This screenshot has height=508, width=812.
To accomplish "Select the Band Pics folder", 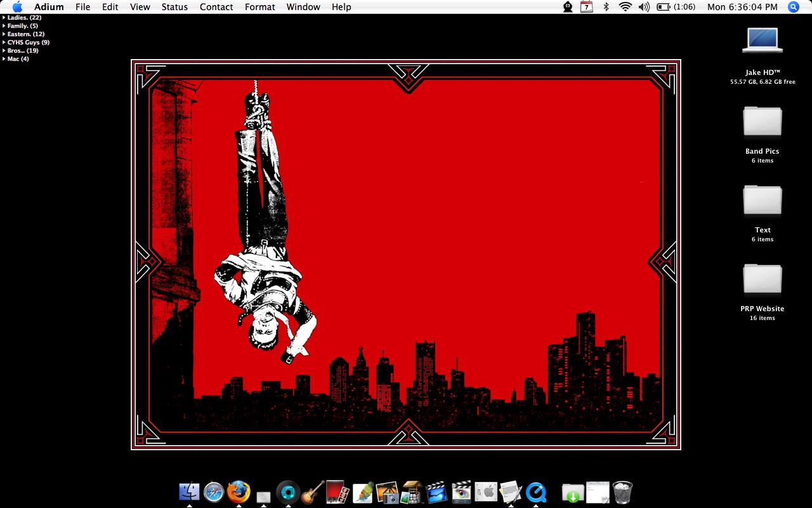I will coord(763,121).
